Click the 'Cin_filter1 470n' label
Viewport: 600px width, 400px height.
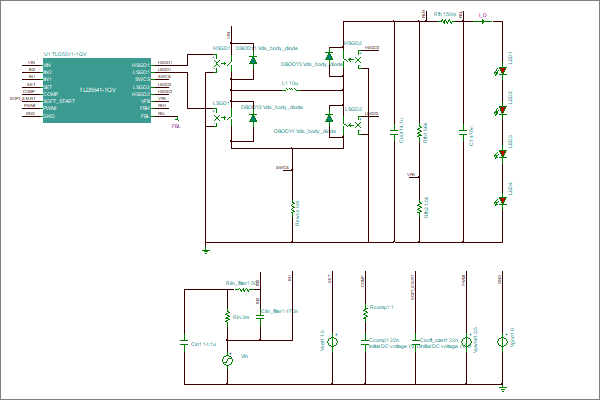[279, 311]
